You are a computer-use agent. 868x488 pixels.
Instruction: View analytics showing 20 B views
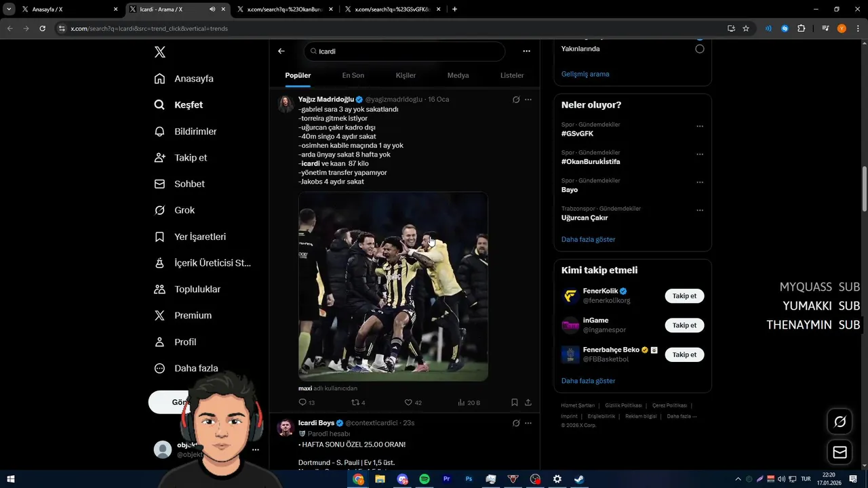[469, 403]
